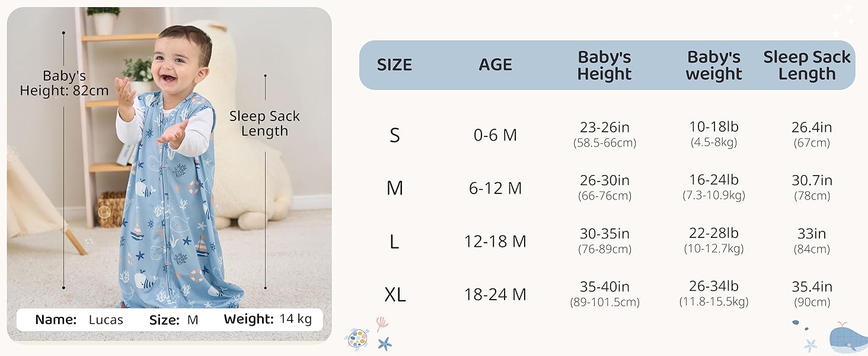Select the AGE column header

(x=495, y=65)
